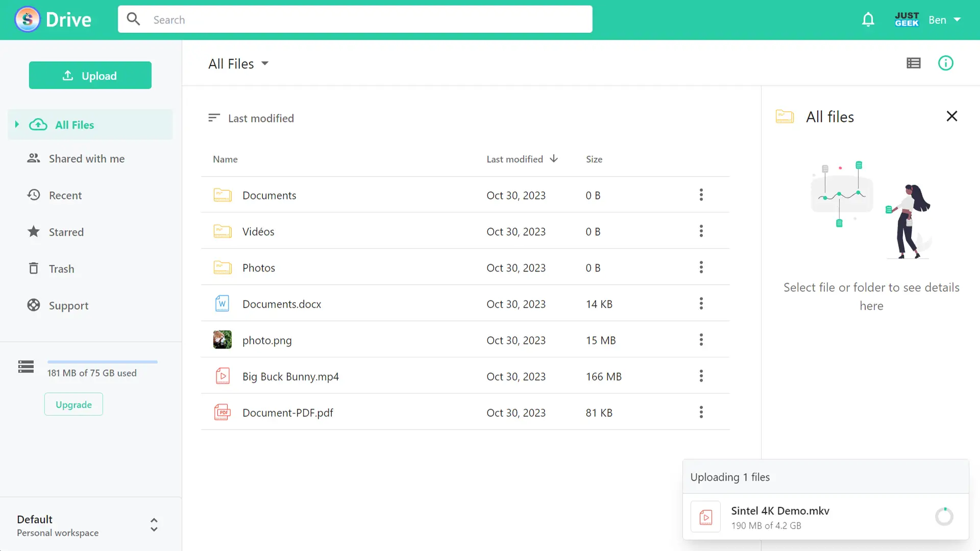Click the 15 MB size value
Viewport: 980px width, 551px height.
point(601,340)
